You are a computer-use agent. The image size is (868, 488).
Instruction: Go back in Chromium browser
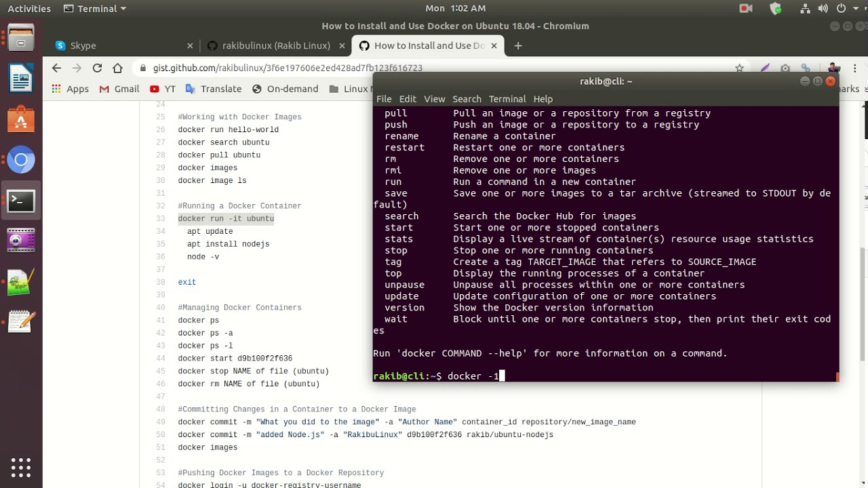[x=56, y=68]
